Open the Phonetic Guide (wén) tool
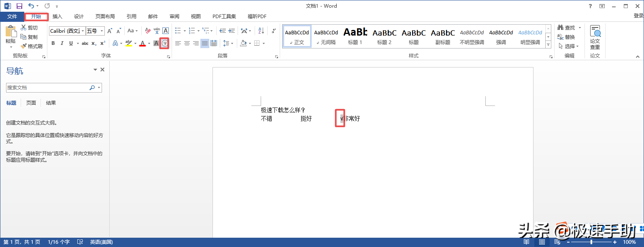The width and height of the screenshot is (644, 247). pyautogui.click(x=157, y=31)
